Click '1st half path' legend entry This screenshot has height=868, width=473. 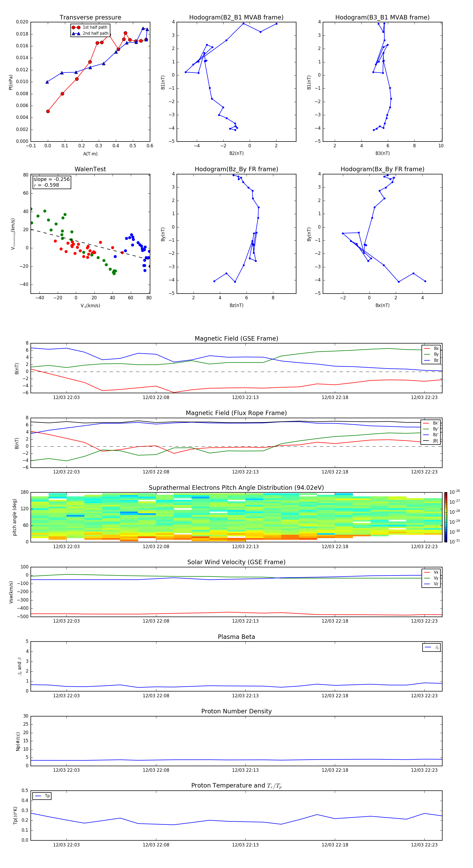click(90, 27)
